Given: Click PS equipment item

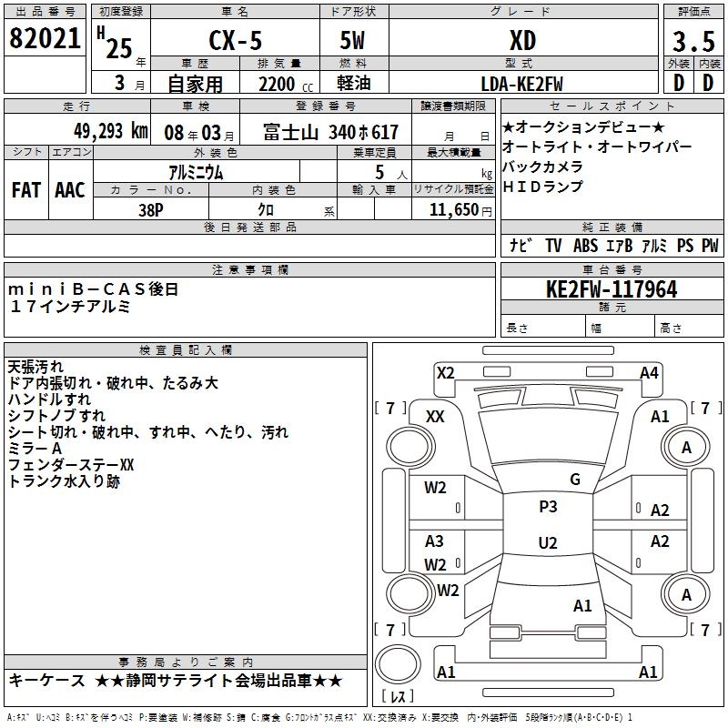Looking at the screenshot, I should pos(685,245).
